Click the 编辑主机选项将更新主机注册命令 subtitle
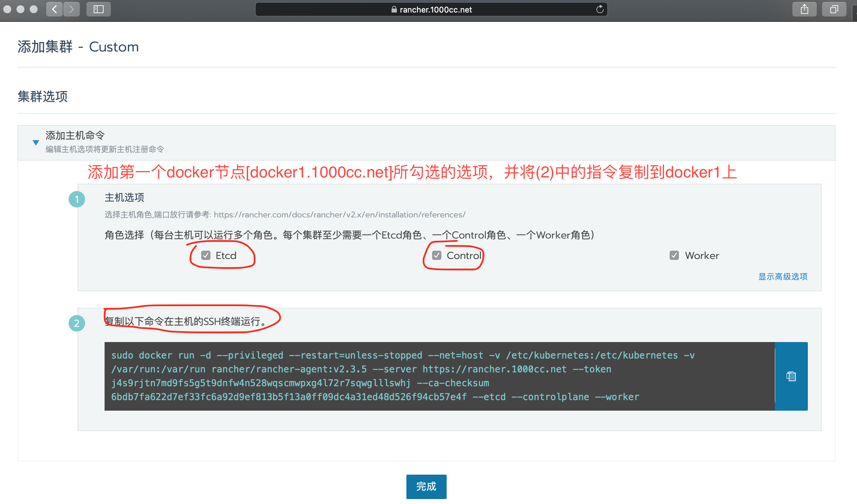Image resolution: width=857 pixels, height=504 pixels. pyautogui.click(x=105, y=149)
